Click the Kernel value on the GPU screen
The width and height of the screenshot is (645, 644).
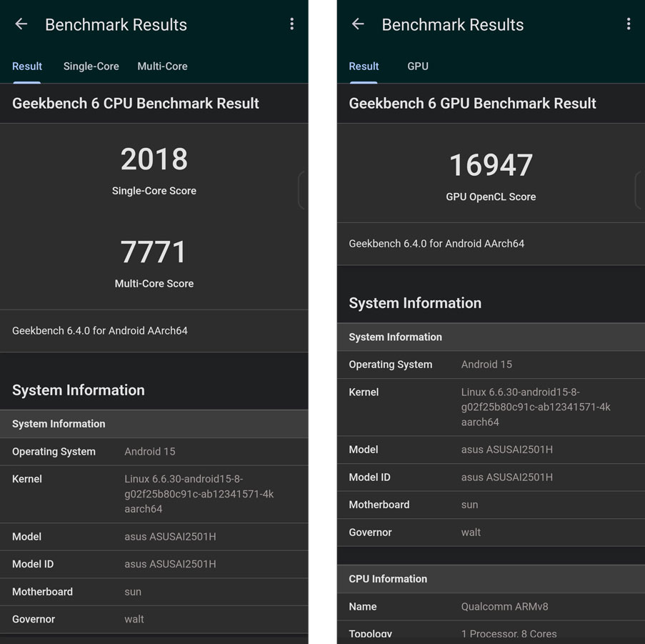[x=536, y=407]
